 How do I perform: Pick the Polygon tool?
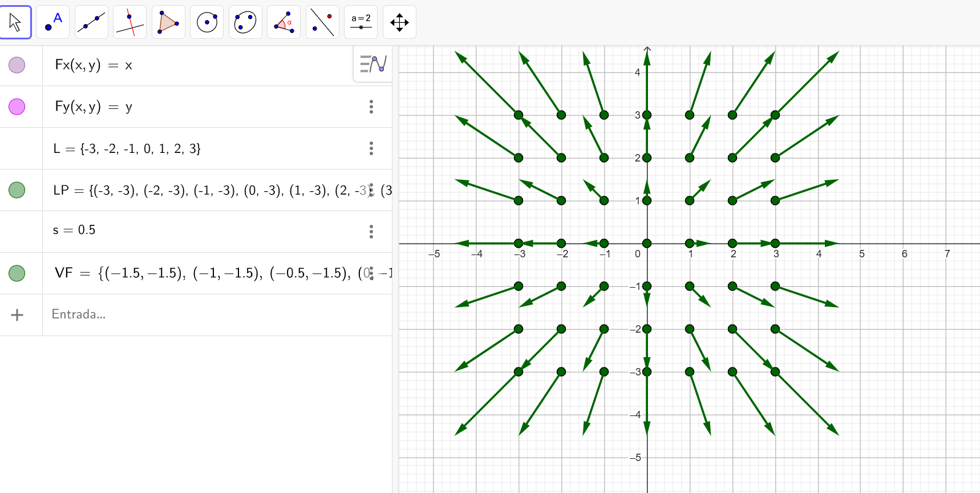(168, 22)
